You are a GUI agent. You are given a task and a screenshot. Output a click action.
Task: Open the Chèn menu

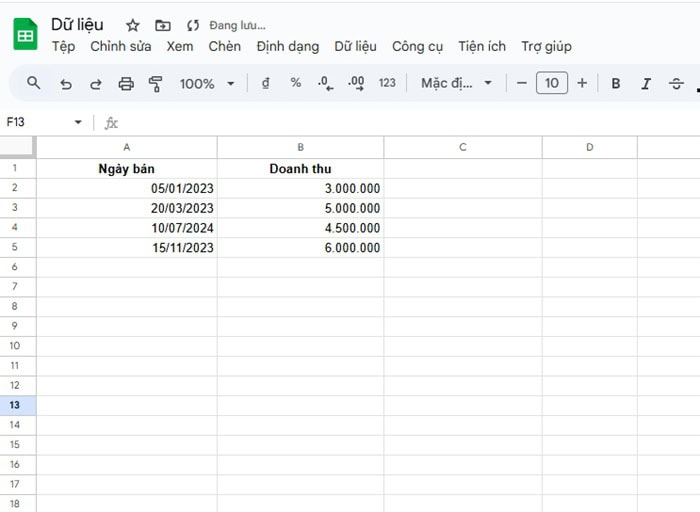225,46
